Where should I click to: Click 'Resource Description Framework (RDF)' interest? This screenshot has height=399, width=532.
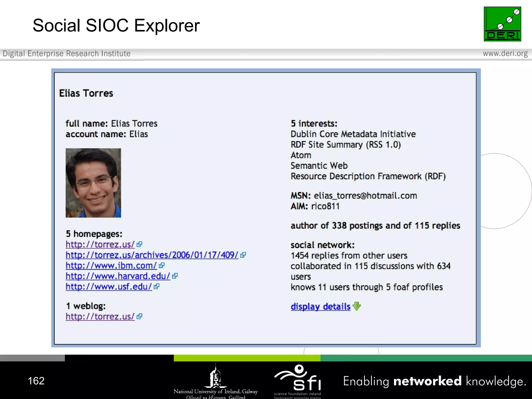tap(368, 176)
